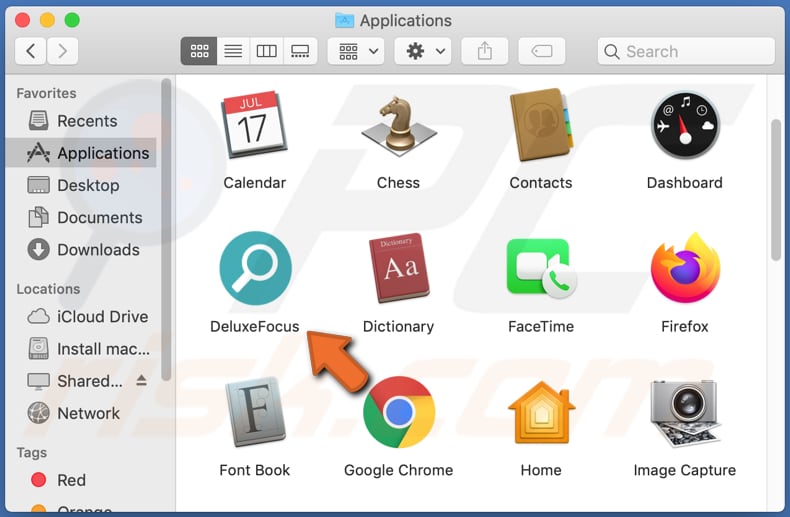This screenshot has height=517, width=790.
Task: Select the Firefox application icon
Action: click(685, 268)
